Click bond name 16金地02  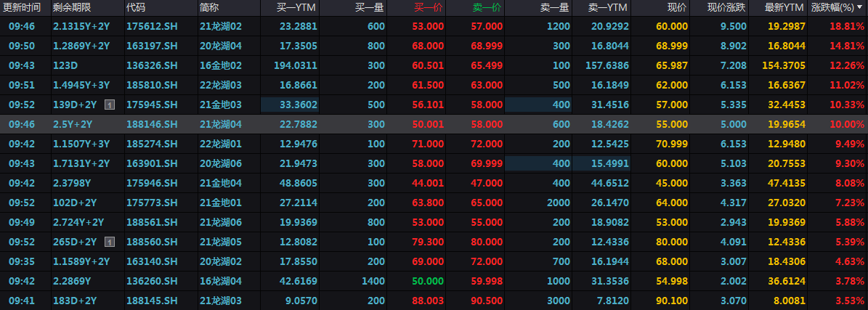point(221,65)
